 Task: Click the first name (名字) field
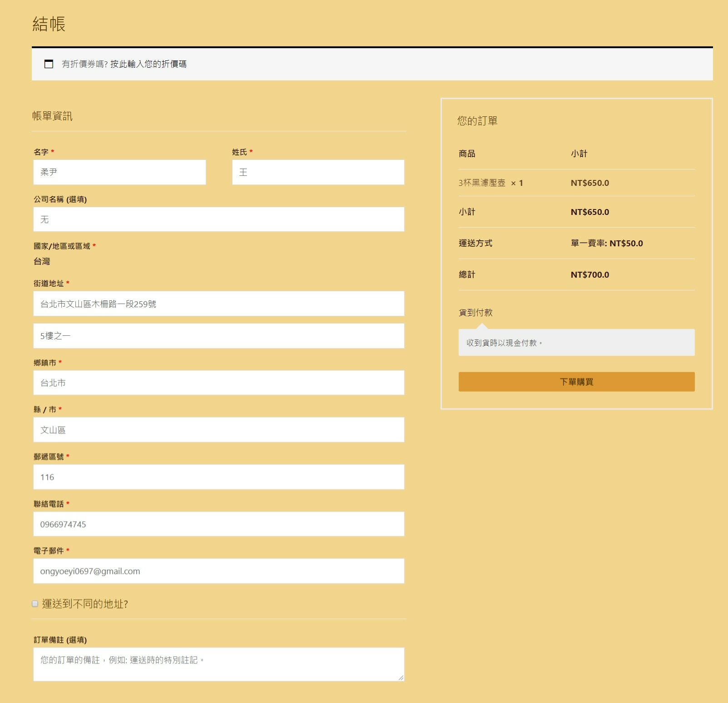tap(119, 172)
